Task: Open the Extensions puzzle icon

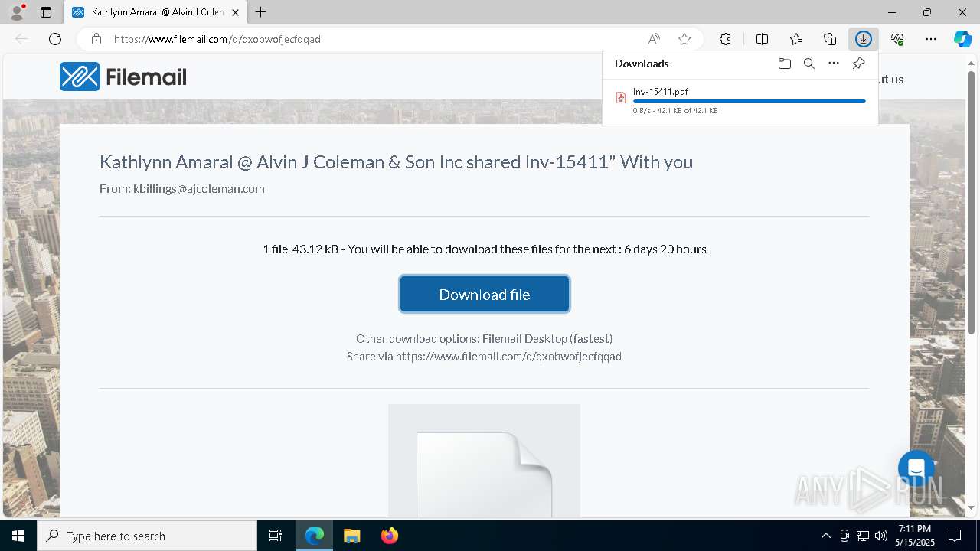Action: 725,39
